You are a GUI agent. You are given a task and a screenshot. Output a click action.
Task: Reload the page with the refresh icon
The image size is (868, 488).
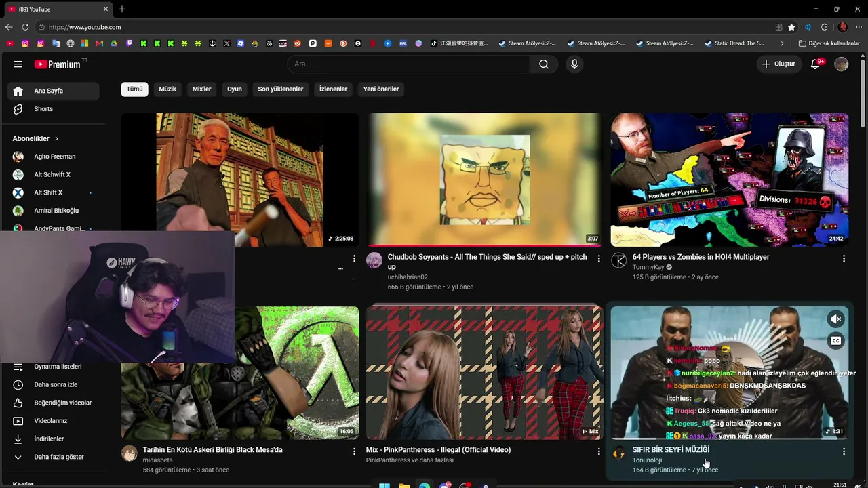[25, 27]
